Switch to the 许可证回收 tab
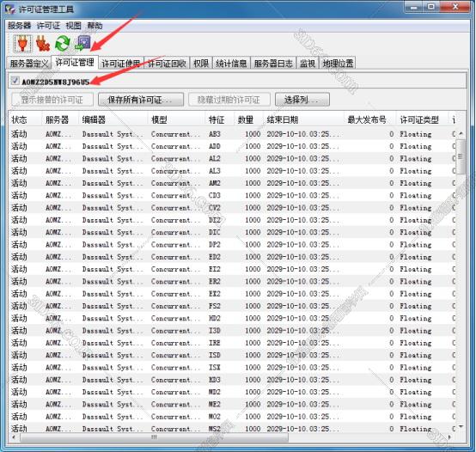 pyautogui.click(x=167, y=63)
